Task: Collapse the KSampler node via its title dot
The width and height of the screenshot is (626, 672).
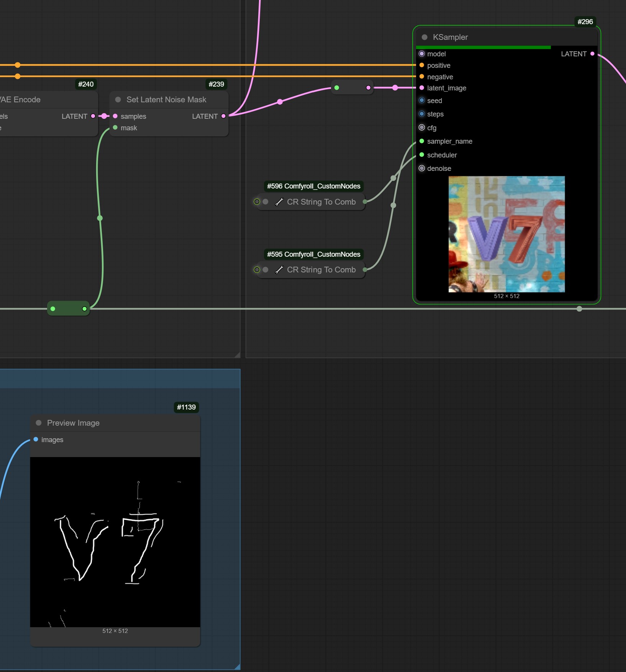Action: point(424,37)
